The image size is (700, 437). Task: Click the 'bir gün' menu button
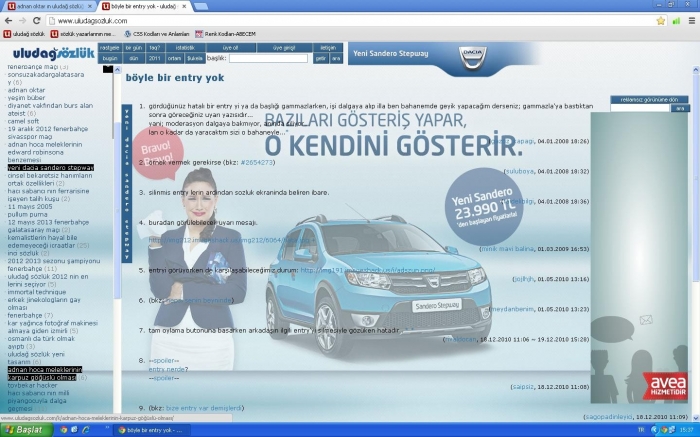[133, 48]
